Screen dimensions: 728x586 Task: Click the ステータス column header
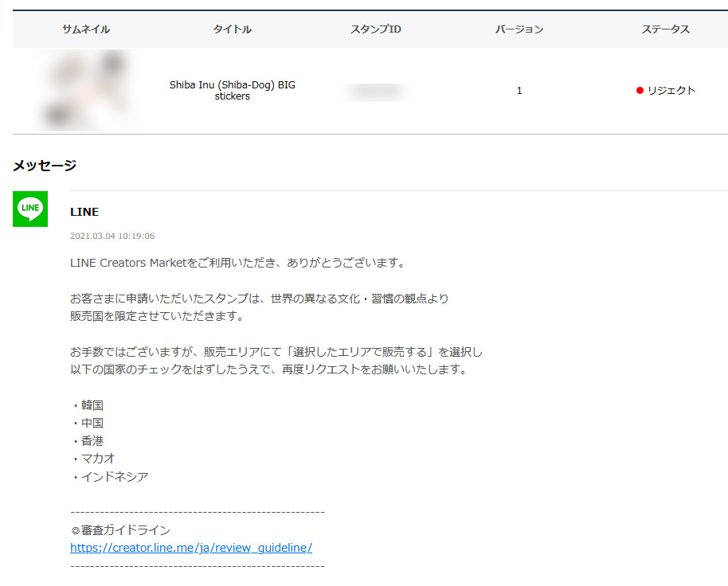665,29
